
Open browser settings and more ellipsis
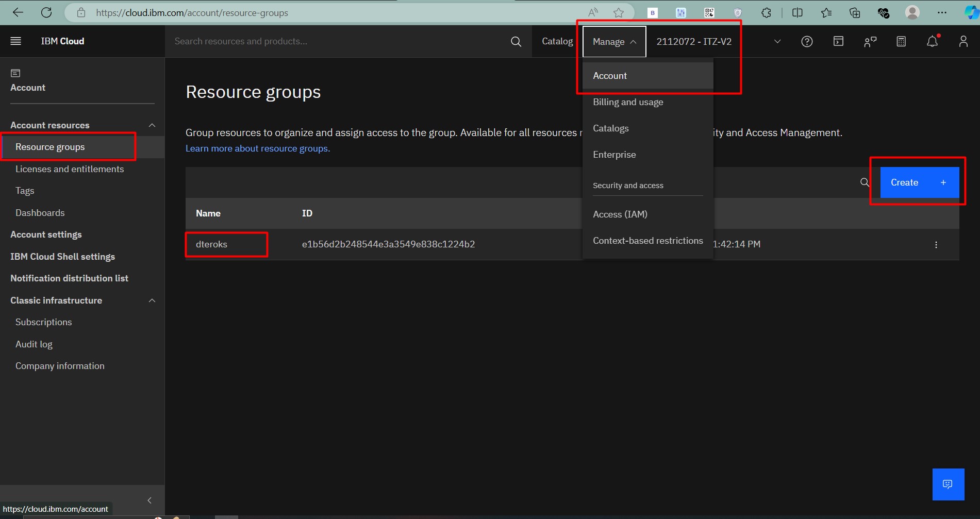point(942,12)
